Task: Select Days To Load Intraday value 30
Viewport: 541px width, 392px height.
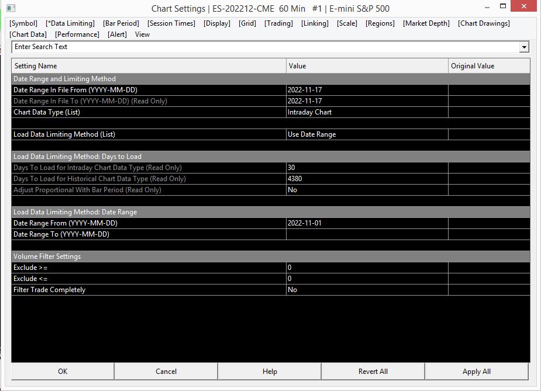Action: 367,168
